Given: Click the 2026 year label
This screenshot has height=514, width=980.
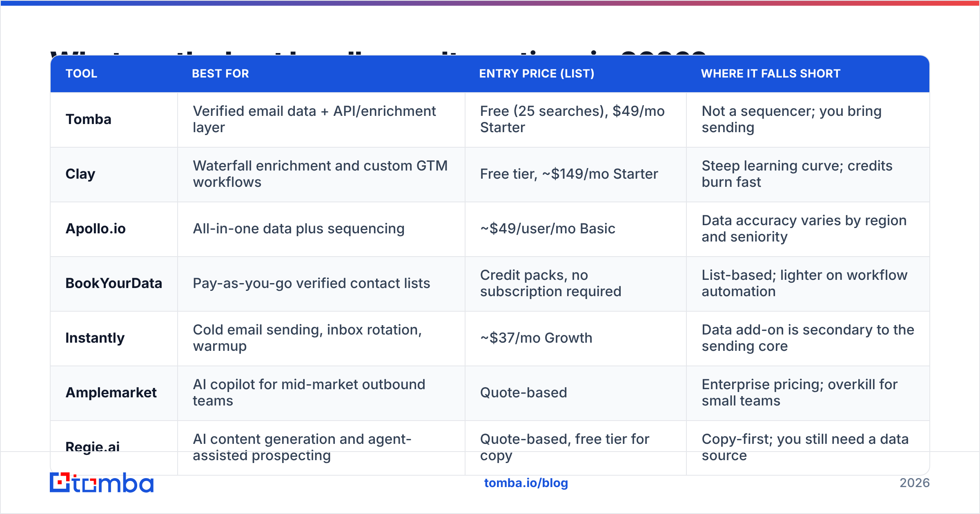Looking at the screenshot, I should coord(915,483).
